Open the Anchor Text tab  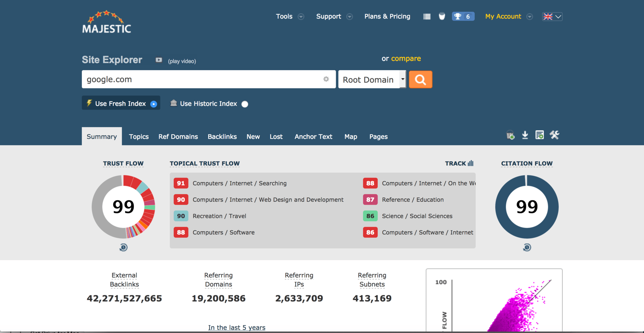pyautogui.click(x=313, y=137)
